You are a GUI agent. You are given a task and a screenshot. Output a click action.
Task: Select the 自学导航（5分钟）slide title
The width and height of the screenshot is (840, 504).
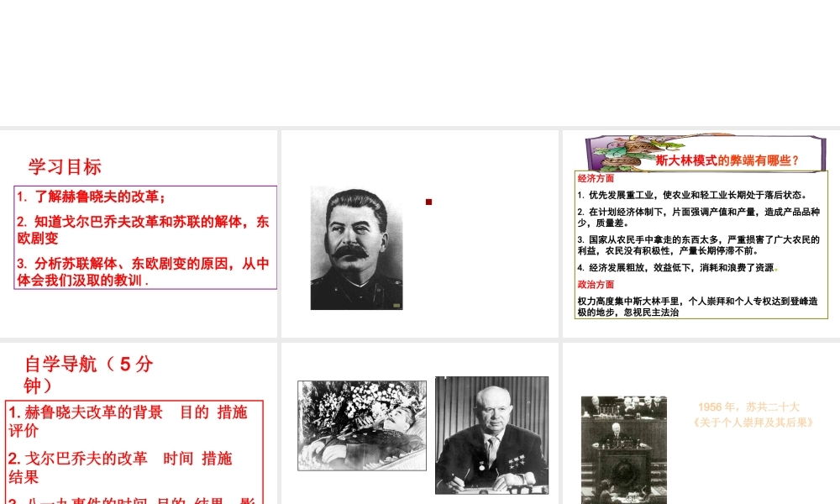pyautogui.click(x=89, y=375)
